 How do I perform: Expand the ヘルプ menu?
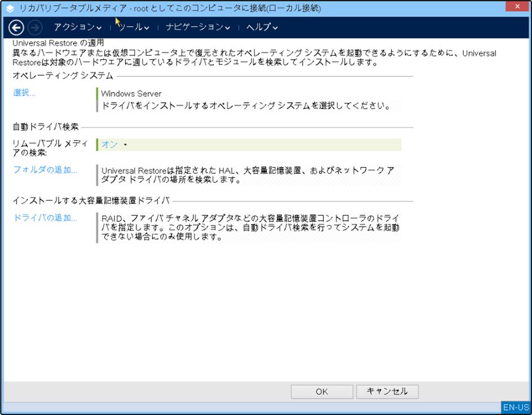(x=261, y=27)
